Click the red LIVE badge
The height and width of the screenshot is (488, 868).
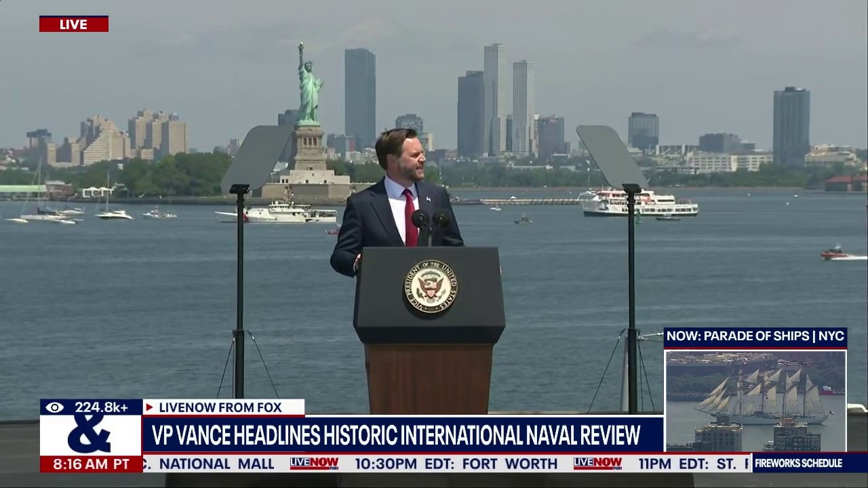[74, 24]
